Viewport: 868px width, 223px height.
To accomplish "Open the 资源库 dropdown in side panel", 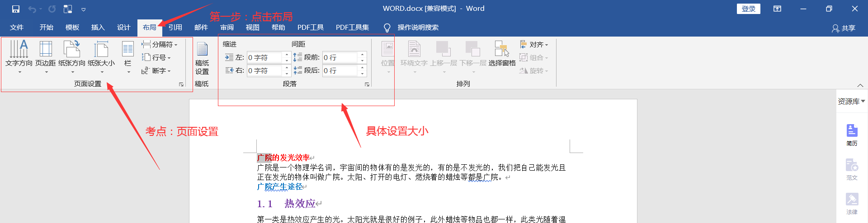I will (852, 102).
